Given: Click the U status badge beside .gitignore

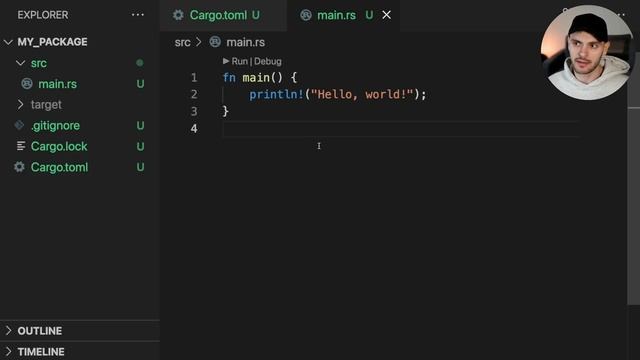Looking at the screenshot, I should coord(140,125).
